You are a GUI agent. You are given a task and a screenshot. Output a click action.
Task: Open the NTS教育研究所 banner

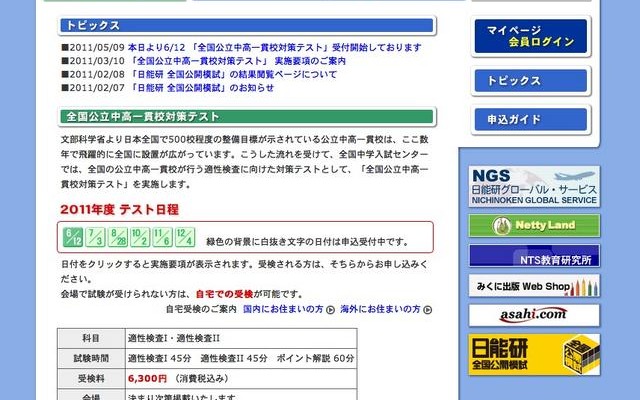click(x=534, y=256)
